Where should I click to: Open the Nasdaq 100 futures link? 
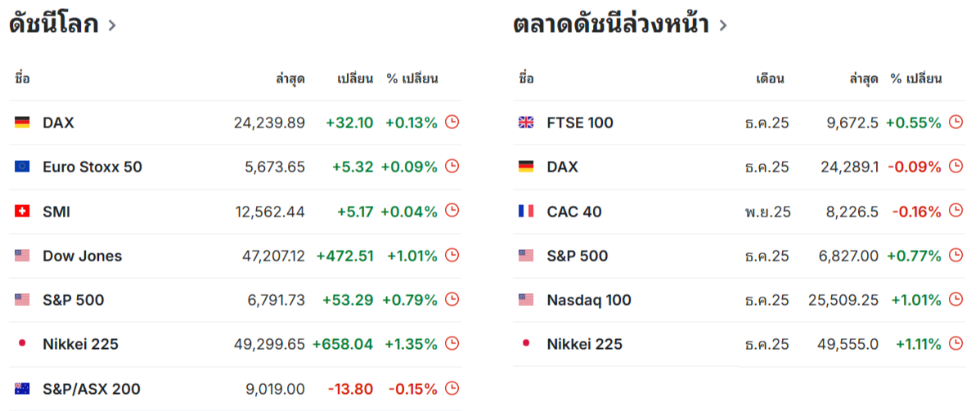(x=589, y=300)
